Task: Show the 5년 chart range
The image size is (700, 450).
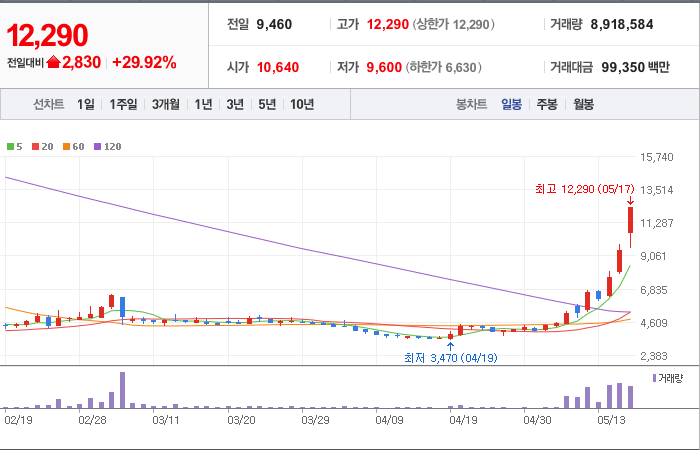Action: [x=267, y=104]
